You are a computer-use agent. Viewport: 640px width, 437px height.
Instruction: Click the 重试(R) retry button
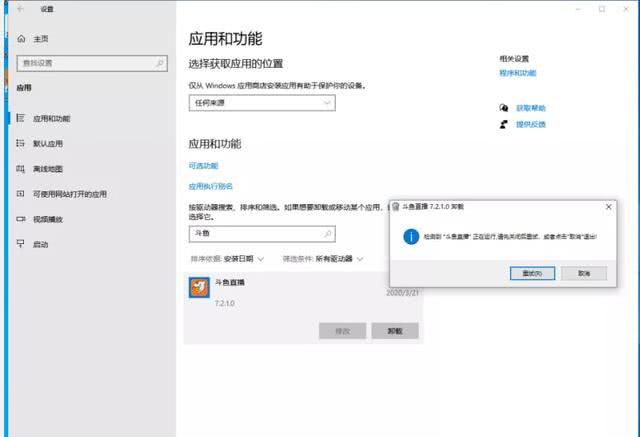click(x=532, y=273)
